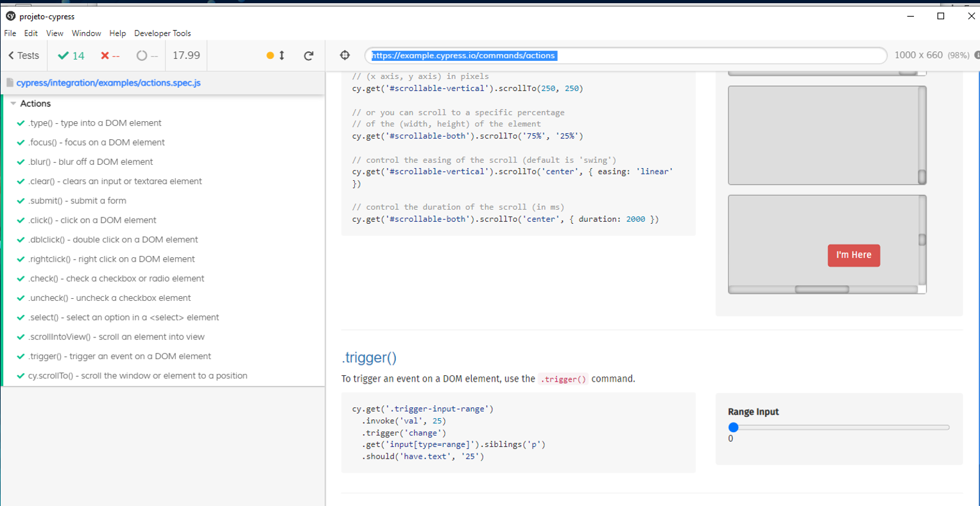Click the red failed tests X icon
The image size is (980, 506).
(104, 55)
